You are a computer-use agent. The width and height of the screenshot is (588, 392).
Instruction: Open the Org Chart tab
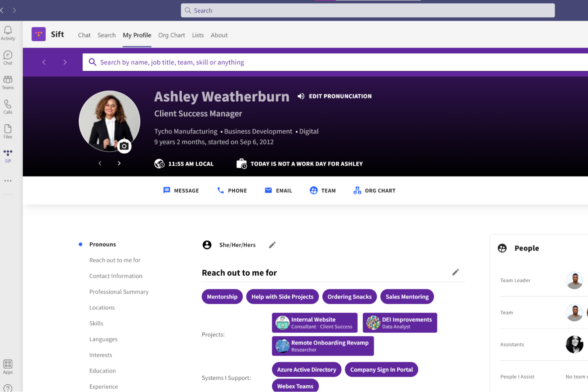click(172, 35)
